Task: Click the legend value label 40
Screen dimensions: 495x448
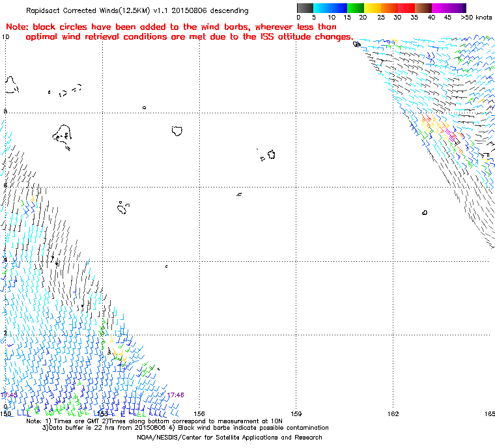Action: click(432, 18)
